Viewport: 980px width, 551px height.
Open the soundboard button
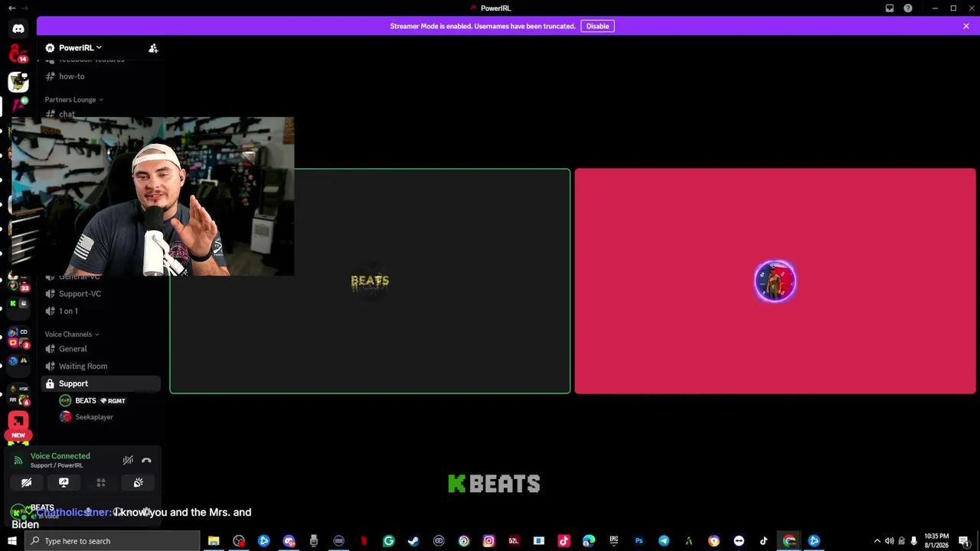[x=139, y=482]
